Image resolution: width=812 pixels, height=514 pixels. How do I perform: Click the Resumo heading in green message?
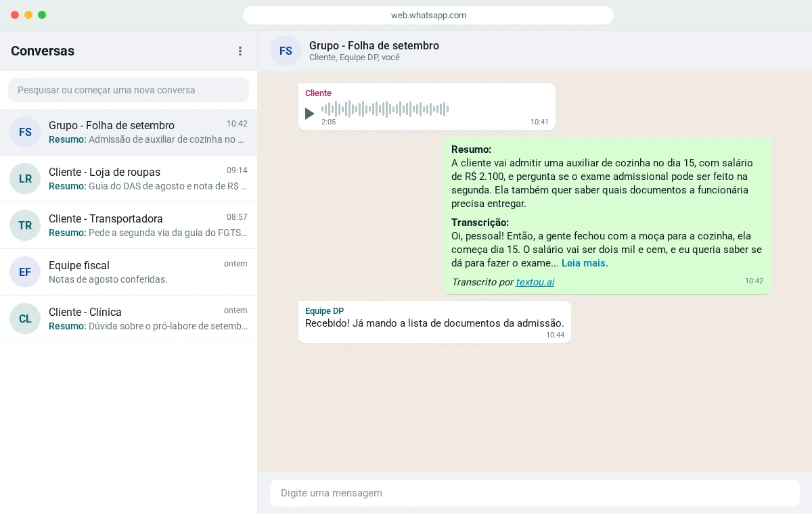click(x=471, y=149)
